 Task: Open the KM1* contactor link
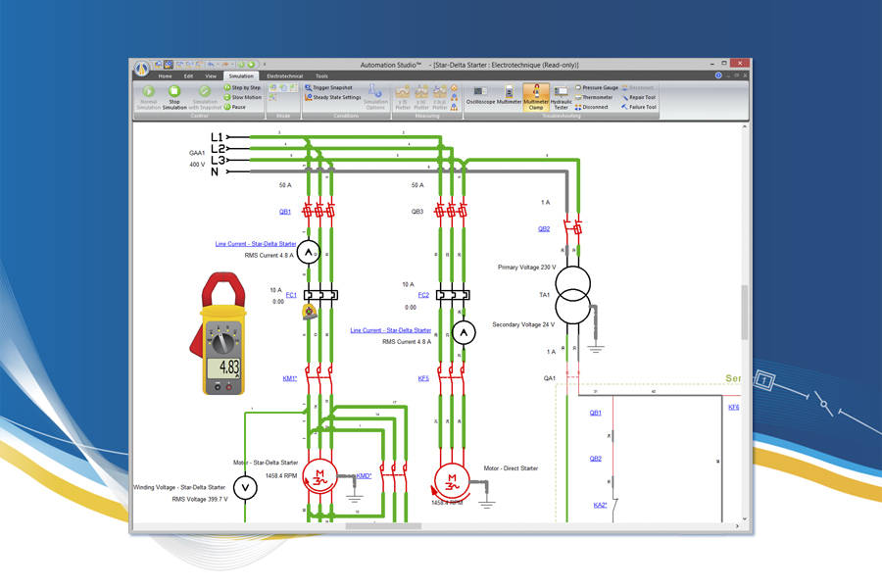point(290,378)
